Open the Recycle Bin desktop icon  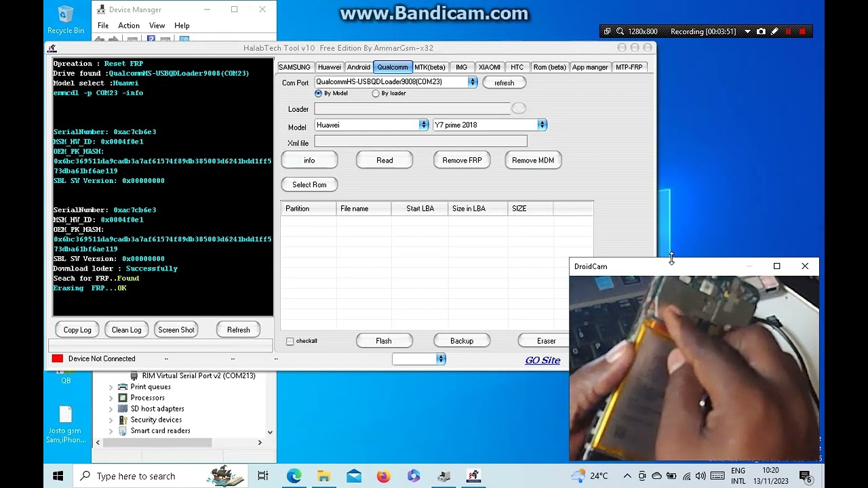pos(66,20)
